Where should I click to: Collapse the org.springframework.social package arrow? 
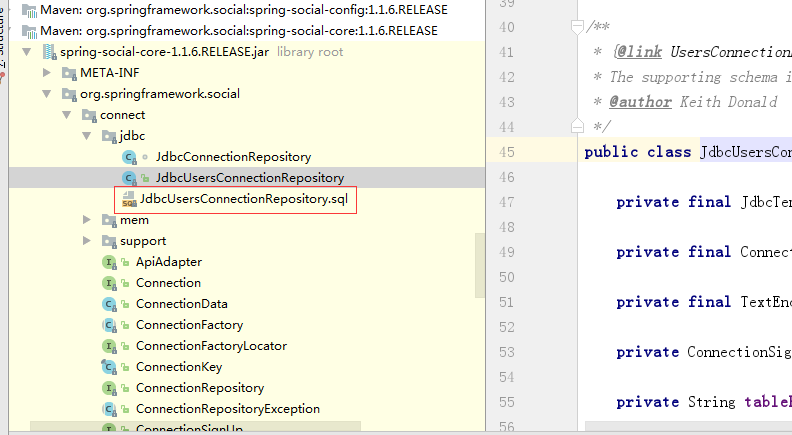[x=46, y=93]
